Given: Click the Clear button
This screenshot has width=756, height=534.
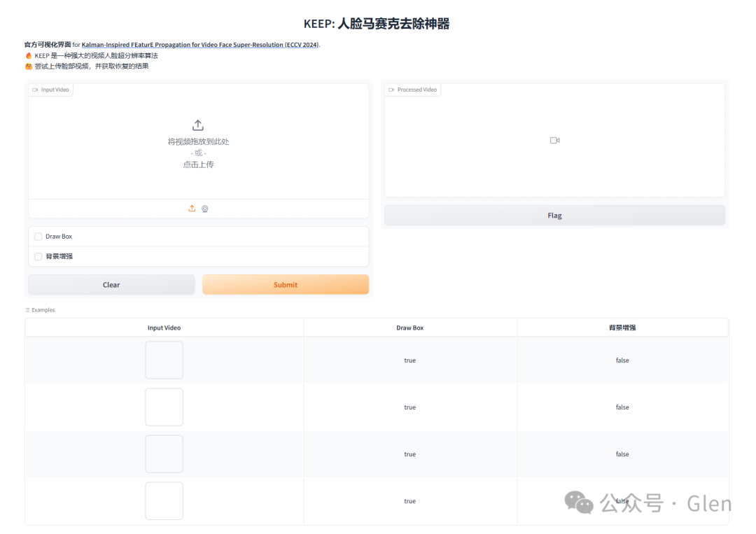Looking at the screenshot, I should (111, 285).
